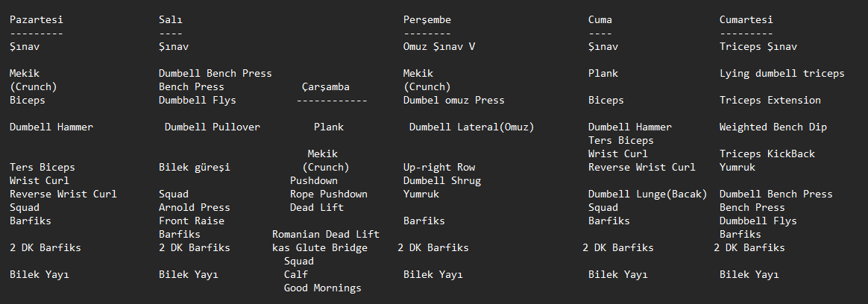Click the Triceps KickBack entry
The height and width of the screenshot is (304, 868).
(767, 154)
